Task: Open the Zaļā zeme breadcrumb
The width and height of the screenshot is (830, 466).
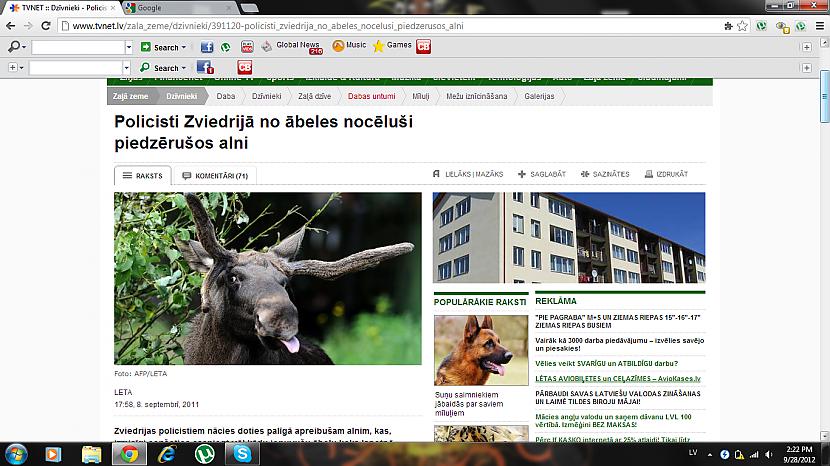Action: (130, 96)
